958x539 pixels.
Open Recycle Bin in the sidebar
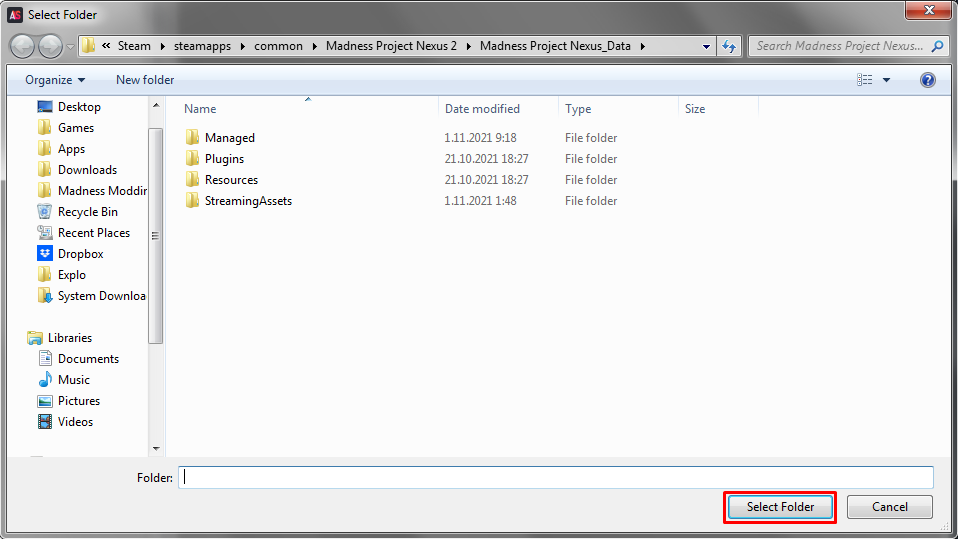87,212
